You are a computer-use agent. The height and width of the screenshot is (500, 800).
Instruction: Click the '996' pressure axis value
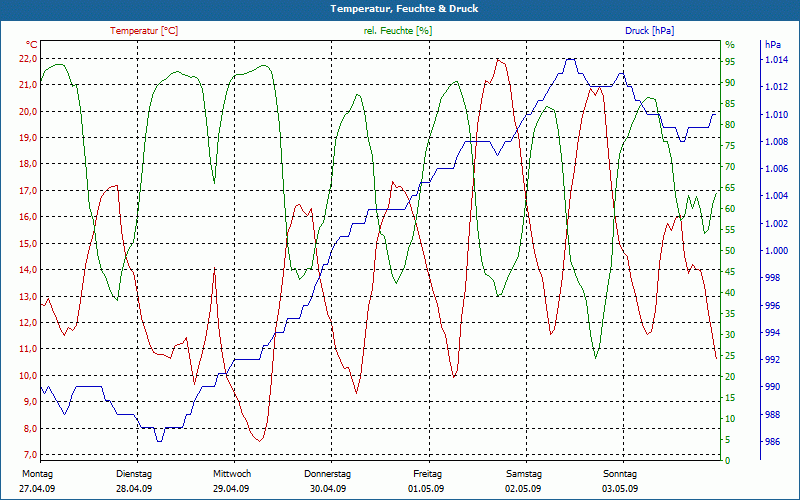(772, 305)
